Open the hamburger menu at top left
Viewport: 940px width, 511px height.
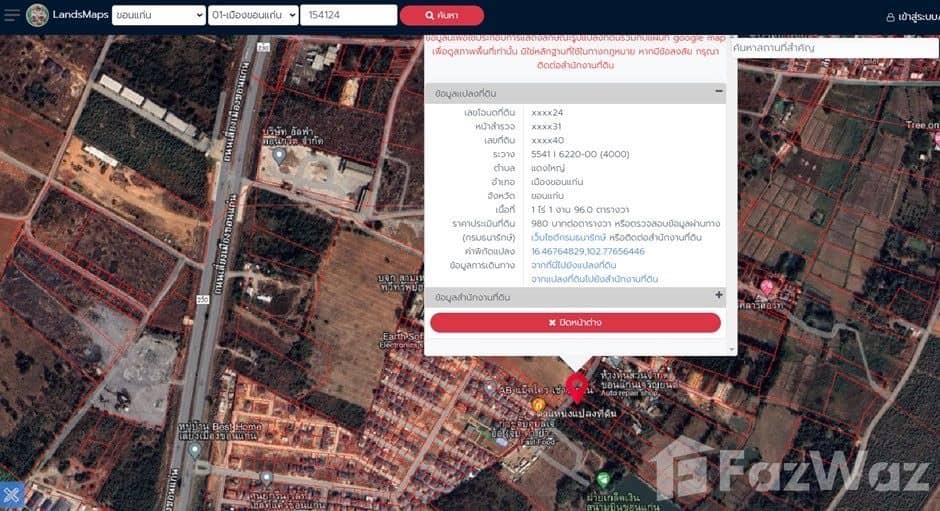[x=11, y=16]
